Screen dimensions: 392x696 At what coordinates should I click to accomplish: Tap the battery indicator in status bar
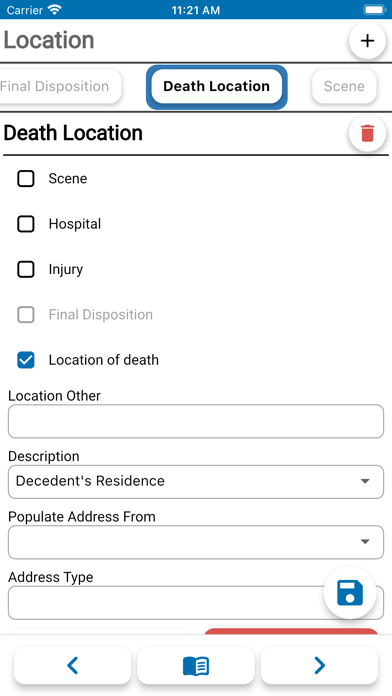pos(375,10)
